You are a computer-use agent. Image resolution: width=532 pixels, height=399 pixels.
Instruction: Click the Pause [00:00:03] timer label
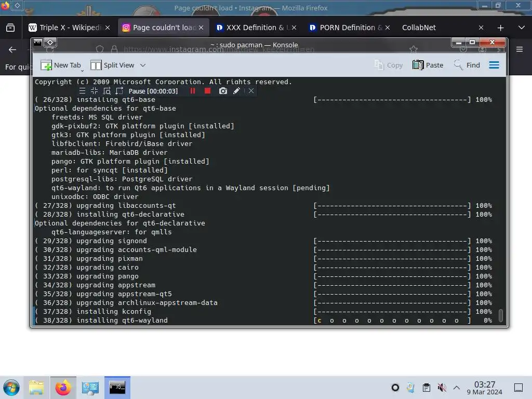153,91
